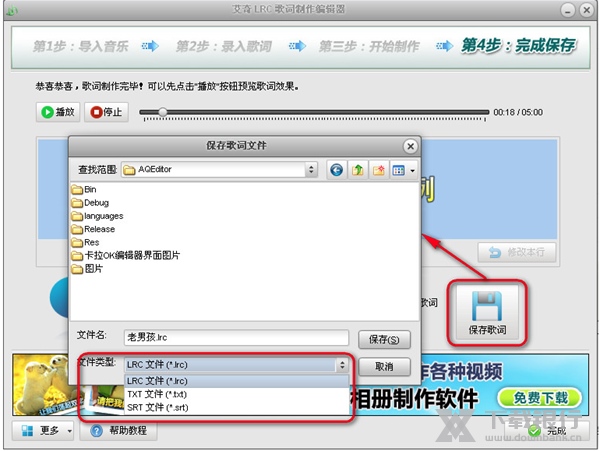This screenshot has height=451, width=600.
Task: Click the 取消 cancel button
Action: 384,367
